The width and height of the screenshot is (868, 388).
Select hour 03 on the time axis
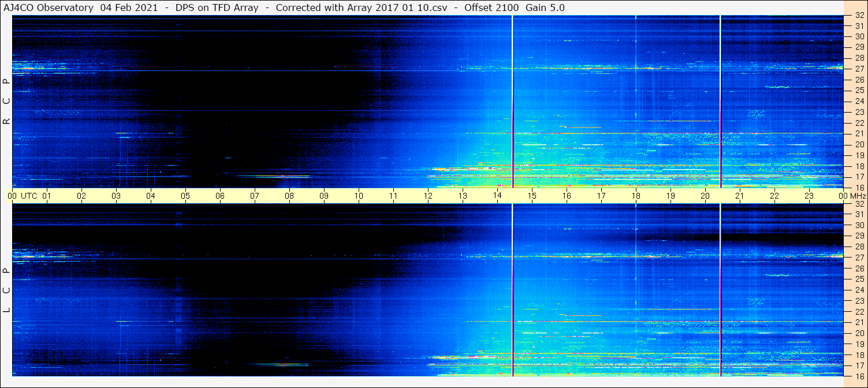click(x=116, y=196)
